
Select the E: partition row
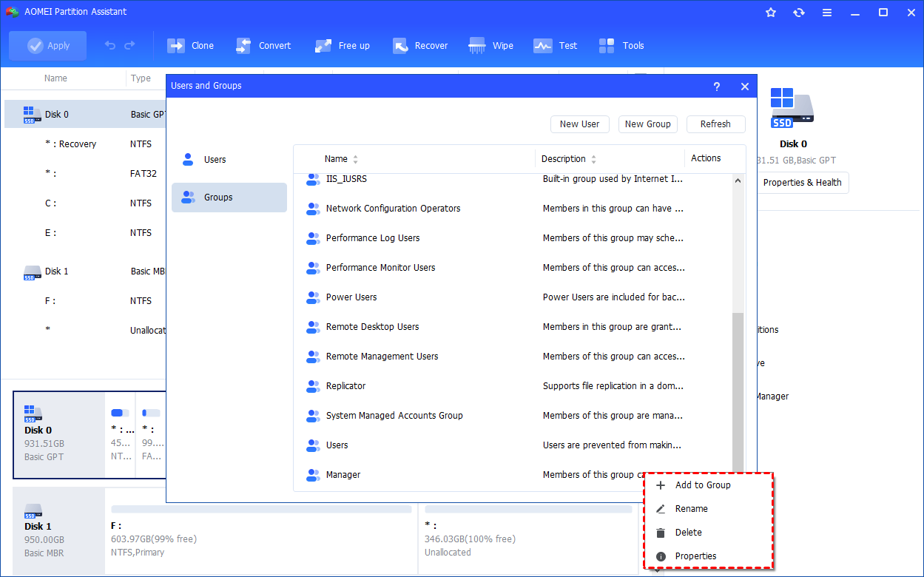(86, 233)
